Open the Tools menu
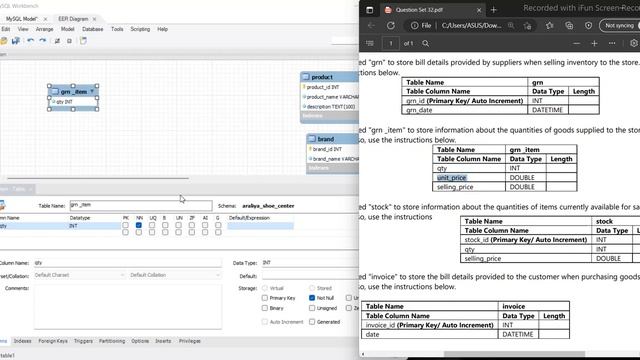Image resolution: width=640 pixels, height=360 pixels. (x=117, y=29)
